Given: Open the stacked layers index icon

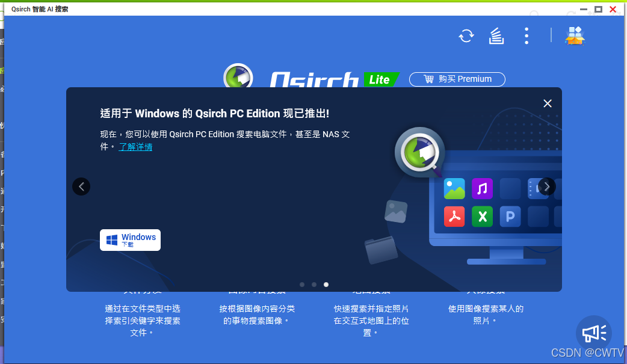Looking at the screenshot, I should coord(496,36).
